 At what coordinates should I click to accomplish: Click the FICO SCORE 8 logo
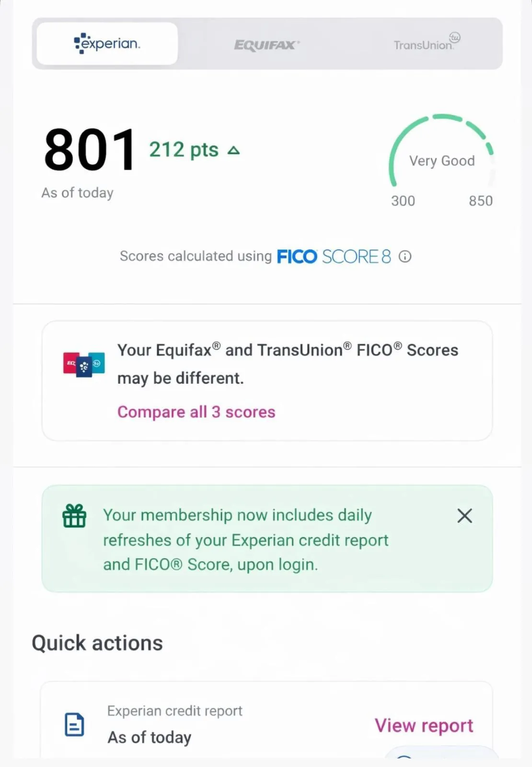(x=334, y=256)
